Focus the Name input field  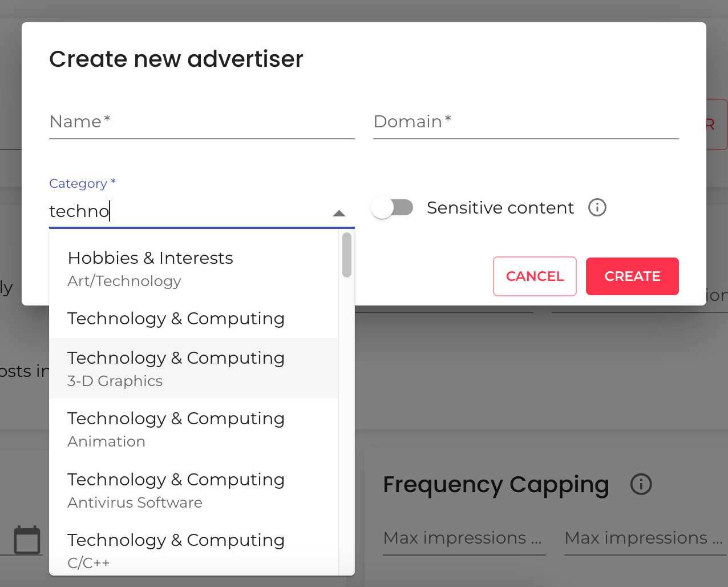201,122
